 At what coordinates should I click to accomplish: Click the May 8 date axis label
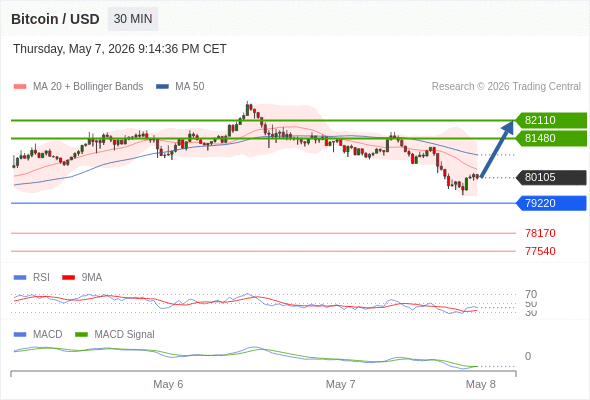[481, 384]
